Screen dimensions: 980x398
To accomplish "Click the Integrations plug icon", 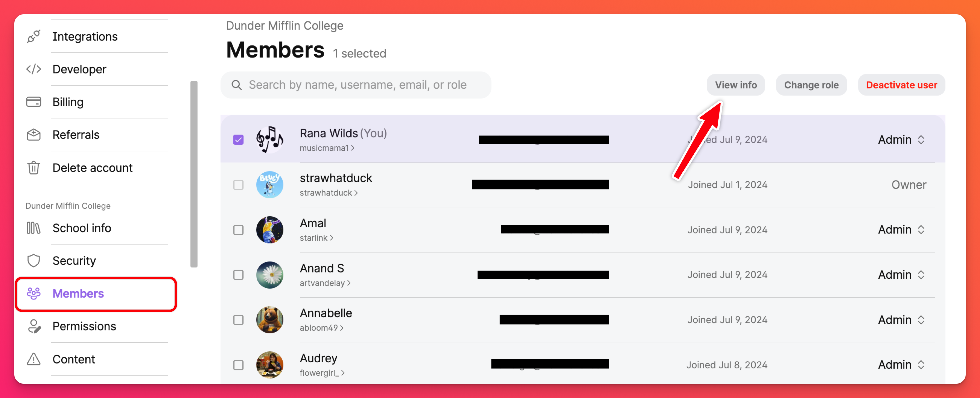I will 34,36.
